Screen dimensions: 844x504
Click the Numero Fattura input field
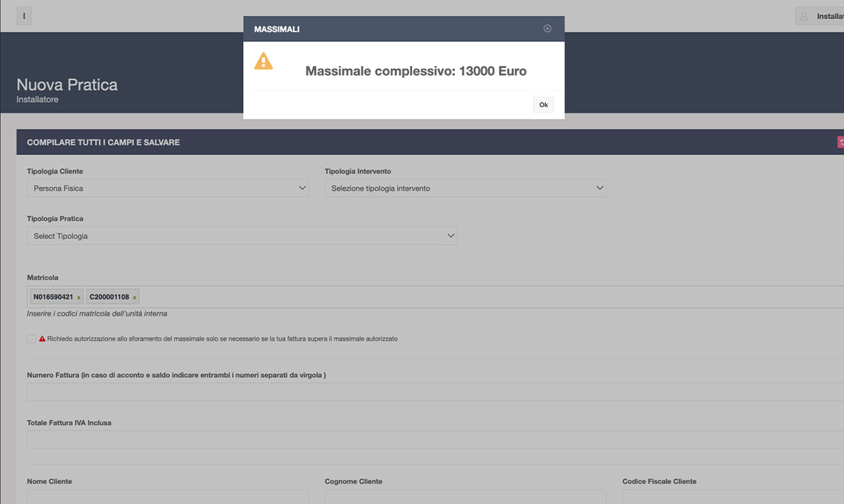point(435,392)
